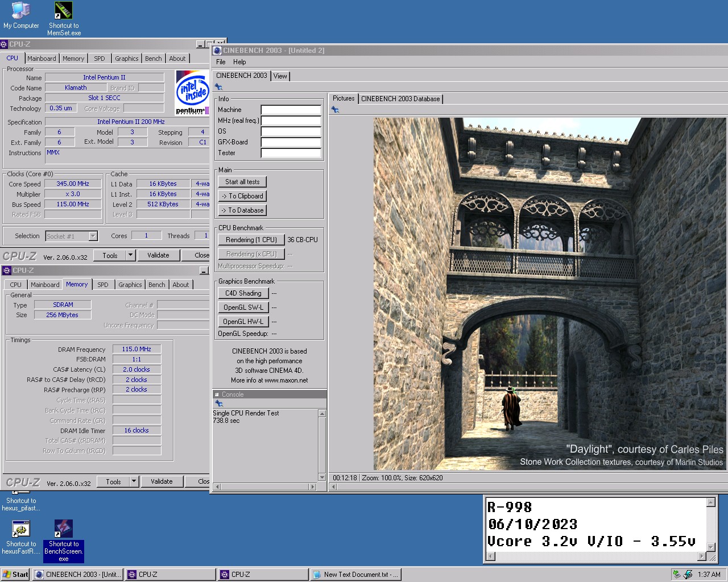Open the Help menu in CINEBENCH

click(x=239, y=62)
